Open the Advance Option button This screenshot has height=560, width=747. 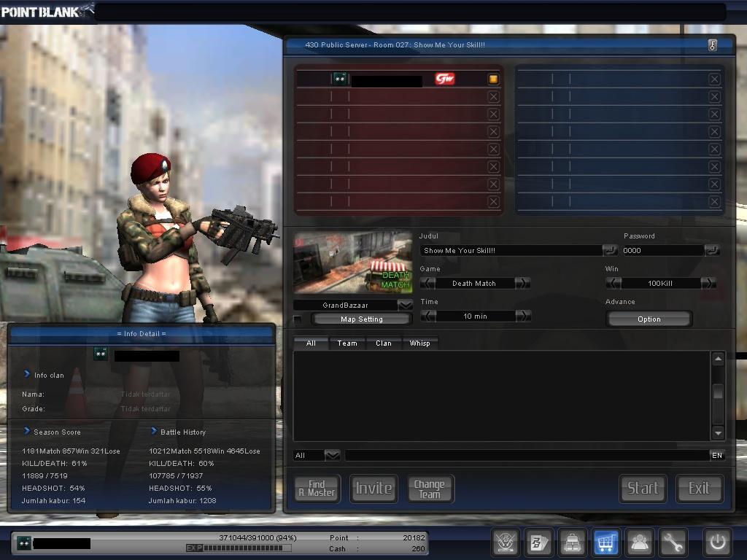coord(649,319)
